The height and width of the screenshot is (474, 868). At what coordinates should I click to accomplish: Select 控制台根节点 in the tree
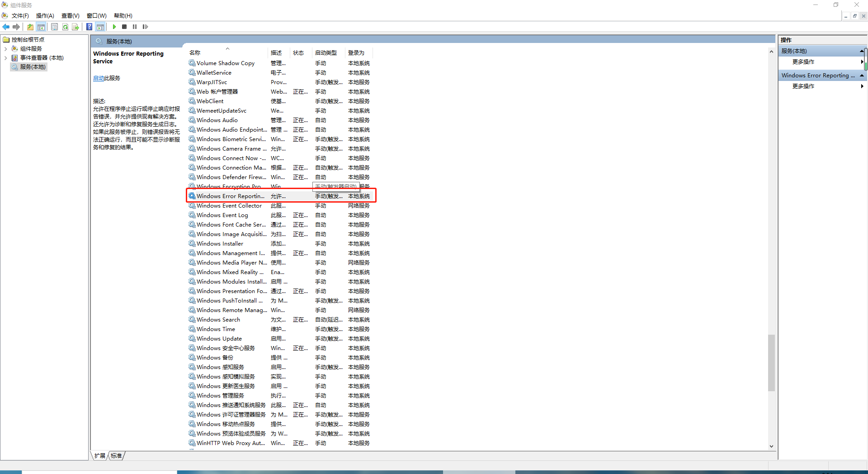pos(28,39)
